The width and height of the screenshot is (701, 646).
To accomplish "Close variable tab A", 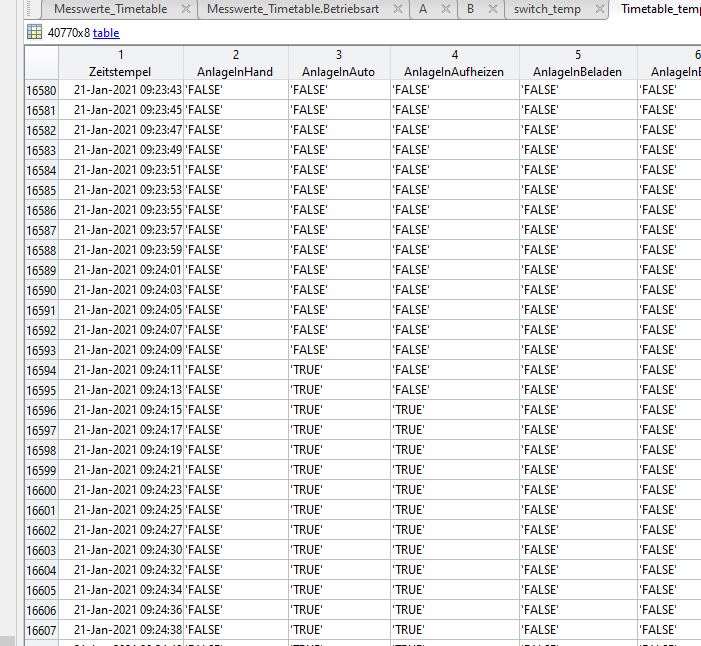I will [445, 9].
